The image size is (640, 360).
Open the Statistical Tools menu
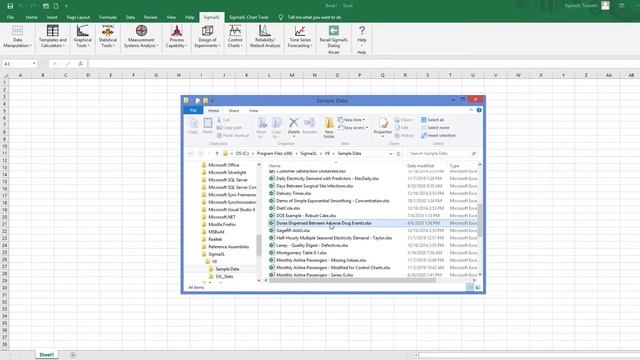point(108,37)
